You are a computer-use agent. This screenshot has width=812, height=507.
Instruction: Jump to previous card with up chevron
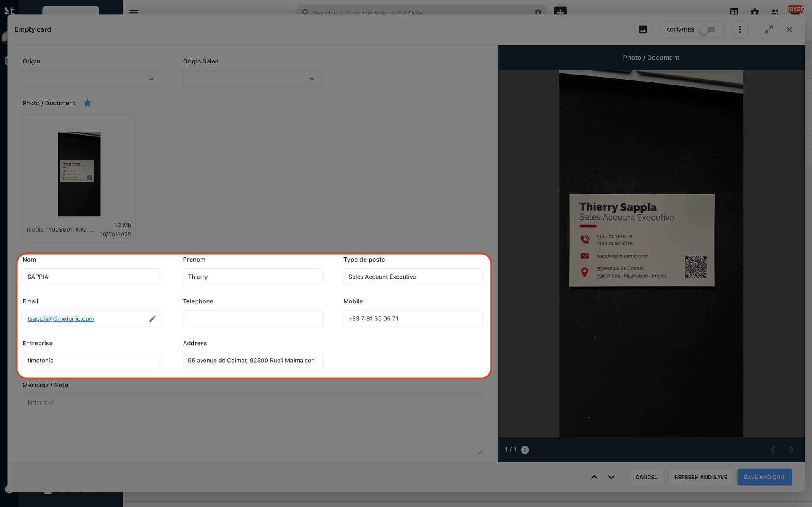[x=594, y=477]
